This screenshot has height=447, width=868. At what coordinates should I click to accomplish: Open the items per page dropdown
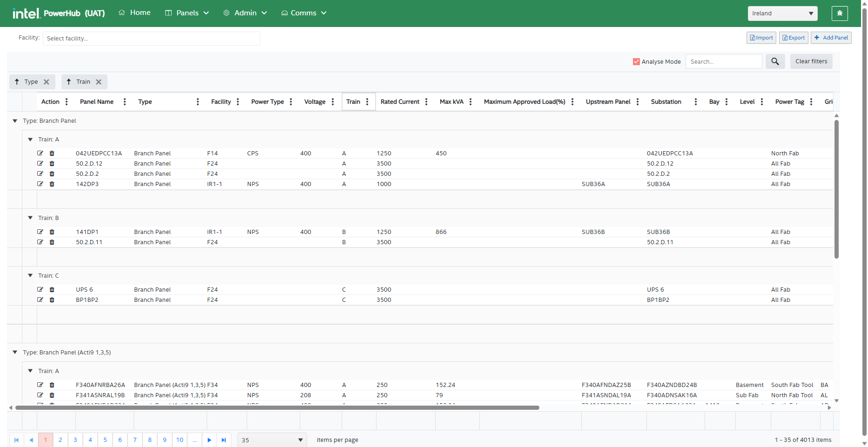coord(272,440)
